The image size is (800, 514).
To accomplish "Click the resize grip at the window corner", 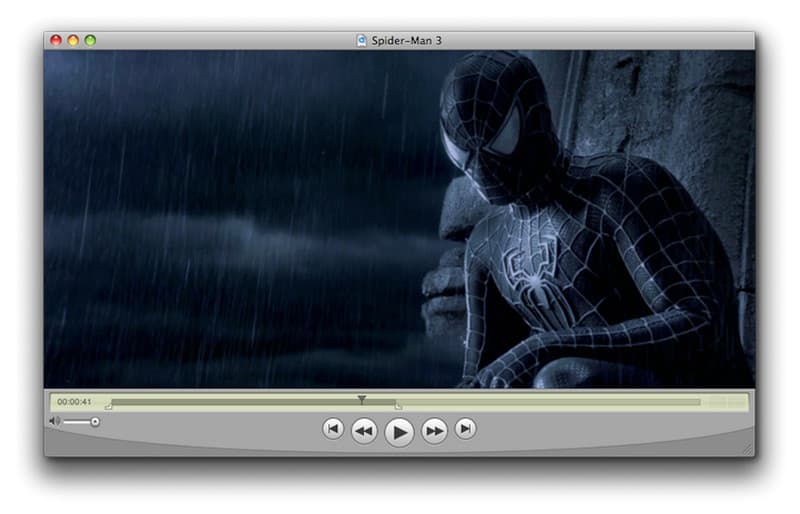I will pyautogui.click(x=748, y=450).
